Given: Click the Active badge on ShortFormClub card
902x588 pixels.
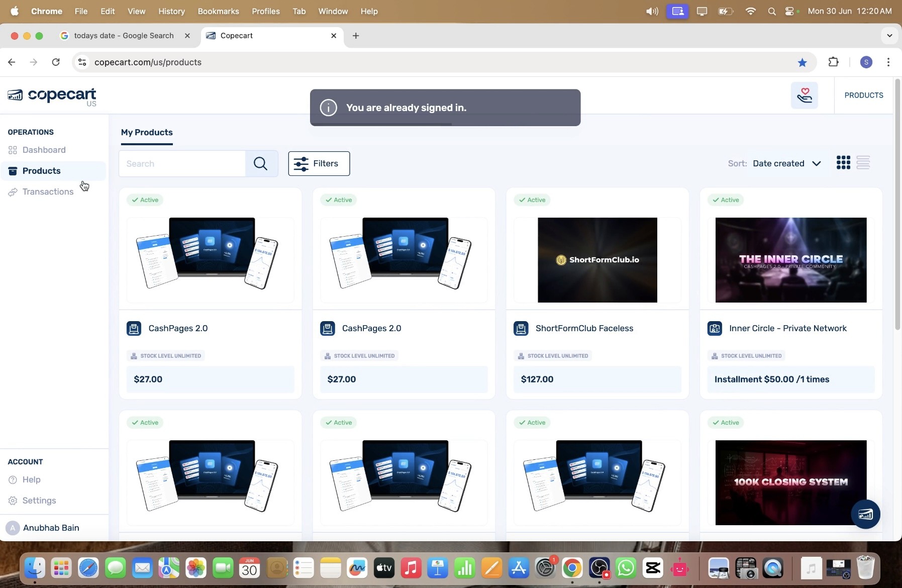Looking at the screenshot, I should 532,200.
